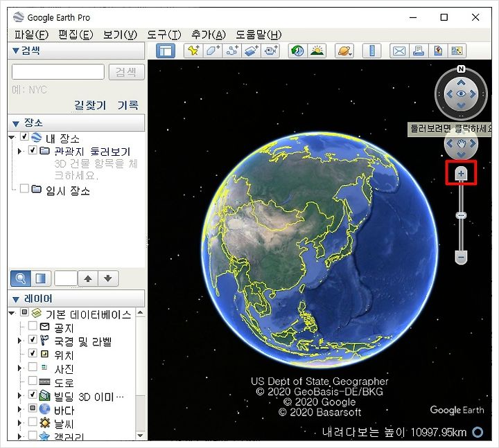Viewport: 499px width, 448px height.
Task: Expand the 바다 layer node
Action: [x=19, y=409]
